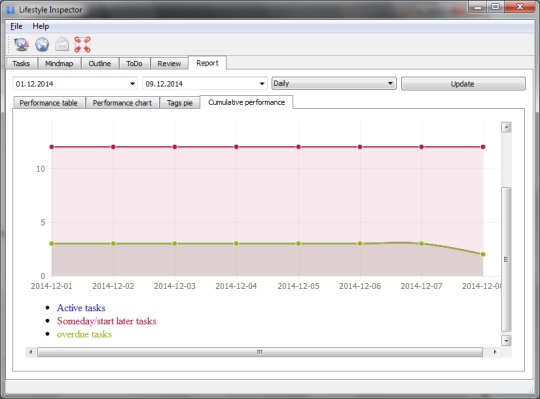Click the red fullscreen arrows icon

pyautogui.click(x=82, y=44)
